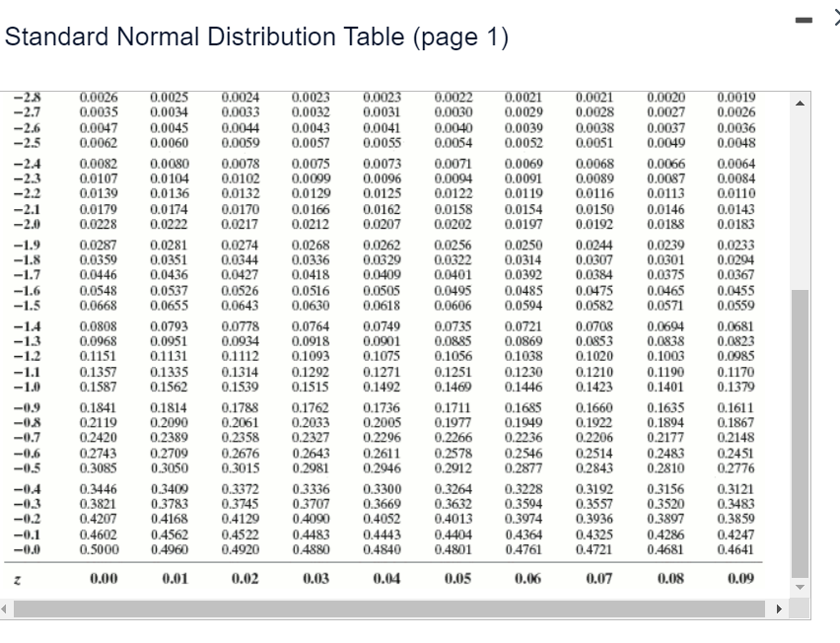Click row label −1.5
This screenshot has height=643, width=840.
[28, 306]
